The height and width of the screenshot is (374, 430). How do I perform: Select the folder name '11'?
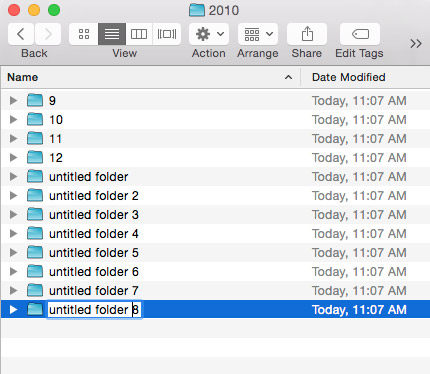tap(55, 139)
